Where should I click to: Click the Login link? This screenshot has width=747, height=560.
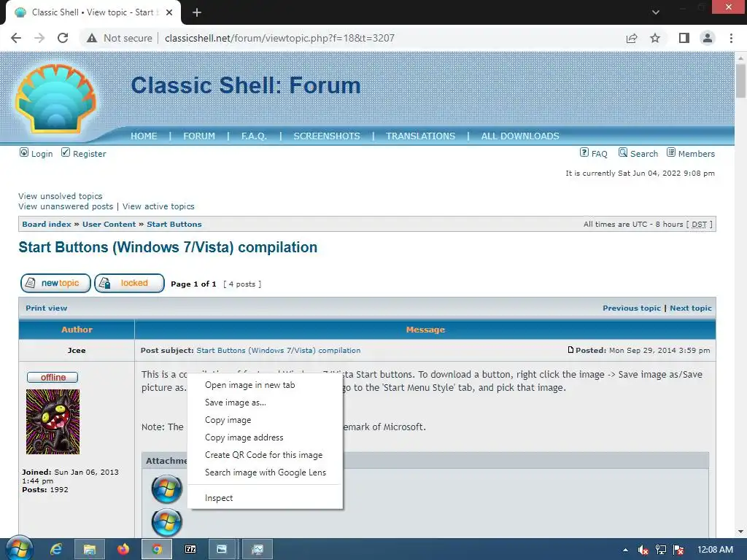pos(36,153)
